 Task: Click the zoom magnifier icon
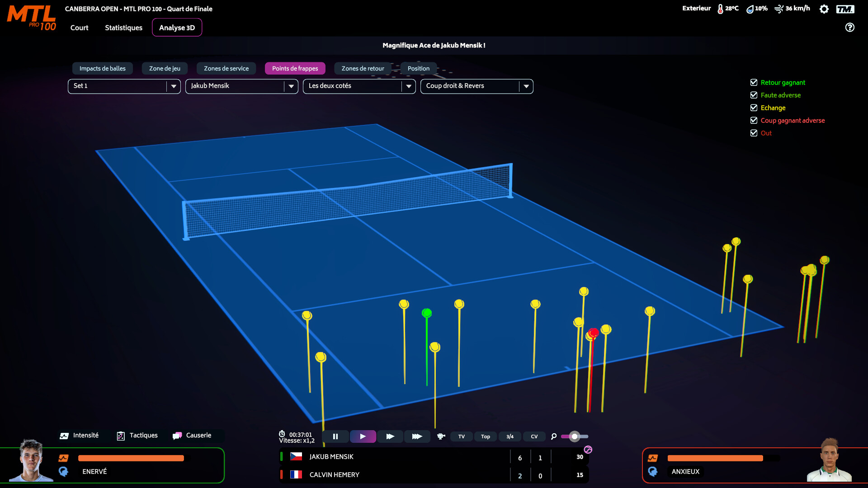[554, 436]
